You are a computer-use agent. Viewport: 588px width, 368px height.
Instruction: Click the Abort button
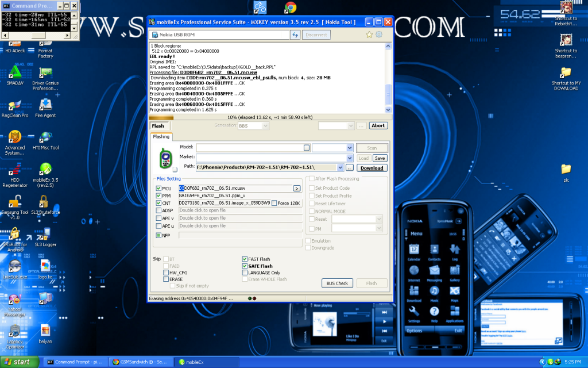pos(378,126)
